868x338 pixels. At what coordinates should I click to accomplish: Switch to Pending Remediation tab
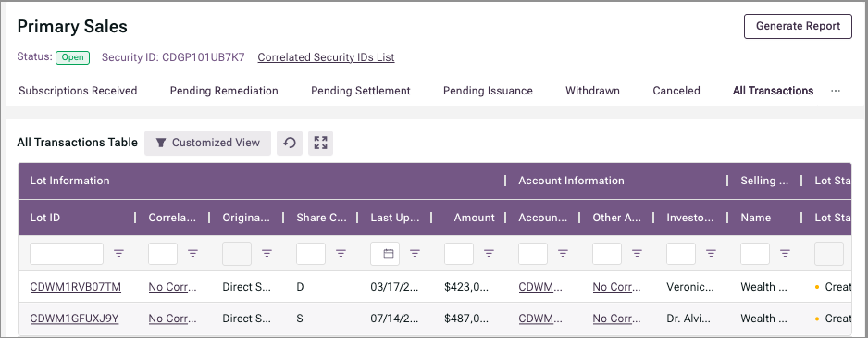(x=224, y=91)
